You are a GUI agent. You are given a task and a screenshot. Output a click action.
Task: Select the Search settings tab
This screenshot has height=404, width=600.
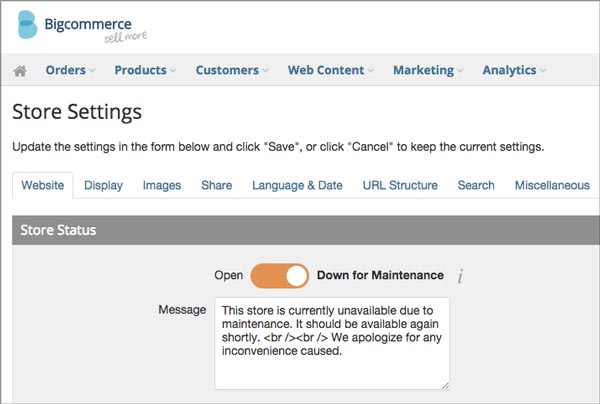tap(476, 185)
